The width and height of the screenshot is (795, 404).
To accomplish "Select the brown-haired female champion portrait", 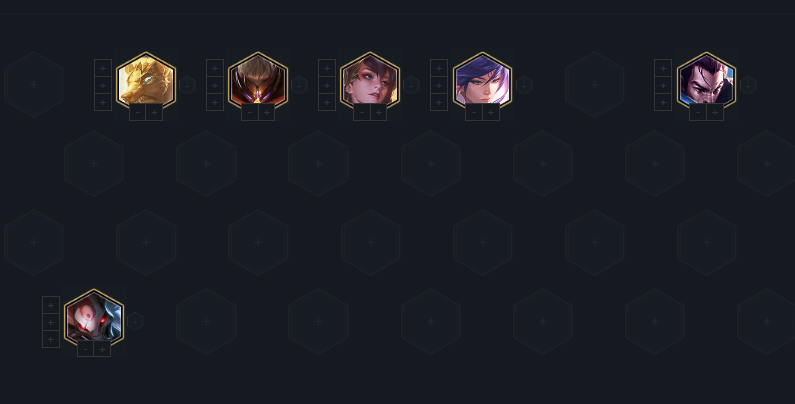I will [370, 81].
